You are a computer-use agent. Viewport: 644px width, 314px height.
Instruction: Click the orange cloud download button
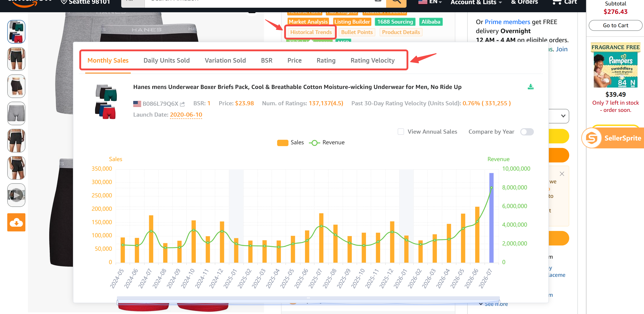coord(16,222)
